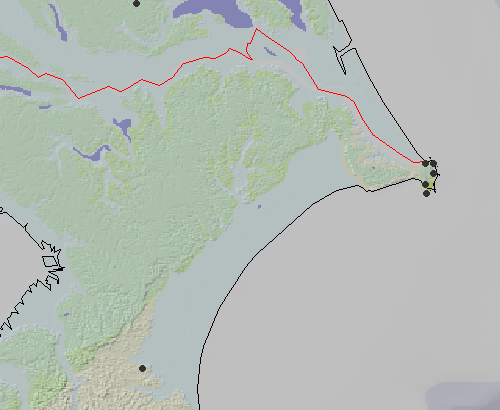Click lowest dot of the cape cluster
This screenshot has height=410, width=500.
tap(426, 193)
